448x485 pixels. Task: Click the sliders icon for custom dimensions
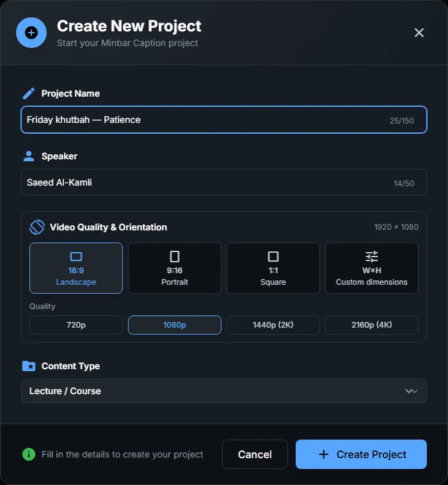coord(372,257)
